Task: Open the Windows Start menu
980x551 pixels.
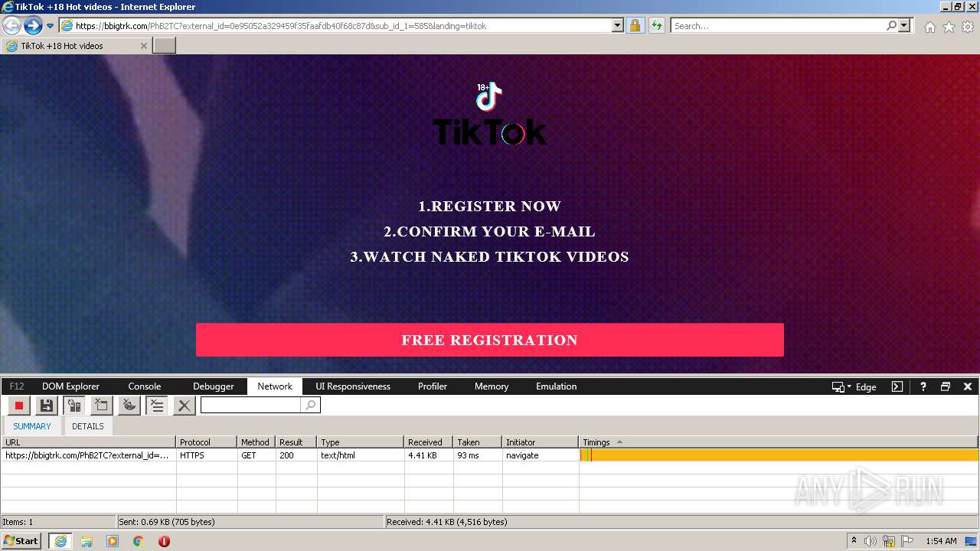Action: pyautogui.click(x=21, y=541)
